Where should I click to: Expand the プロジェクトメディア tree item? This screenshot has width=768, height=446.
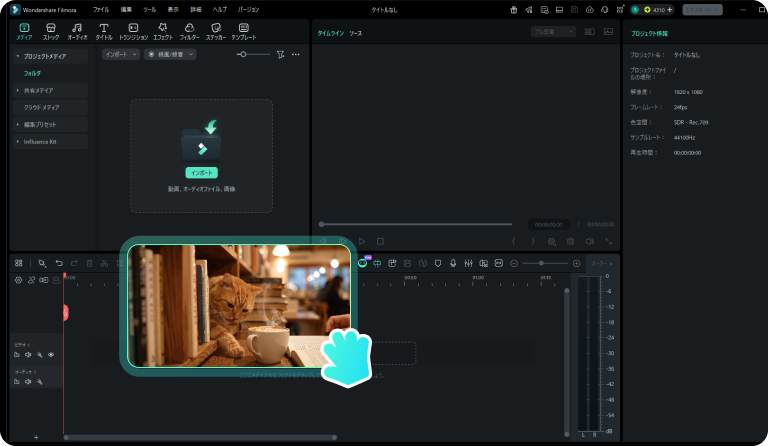[18, 56]
